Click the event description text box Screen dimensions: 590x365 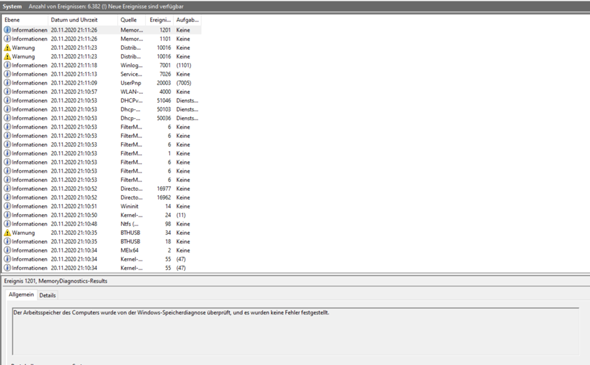coord(295,331)
